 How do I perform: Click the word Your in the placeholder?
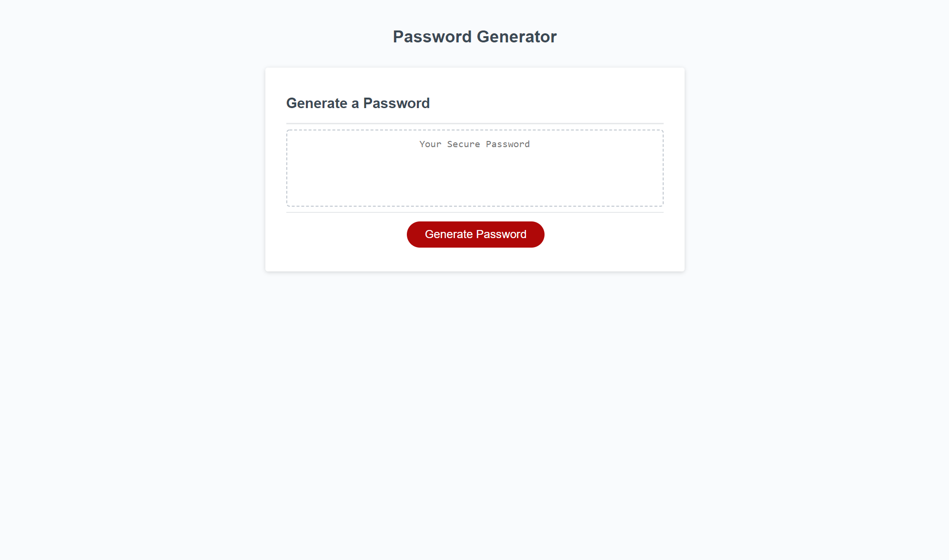pyautogui.click(x=430, y=144)
